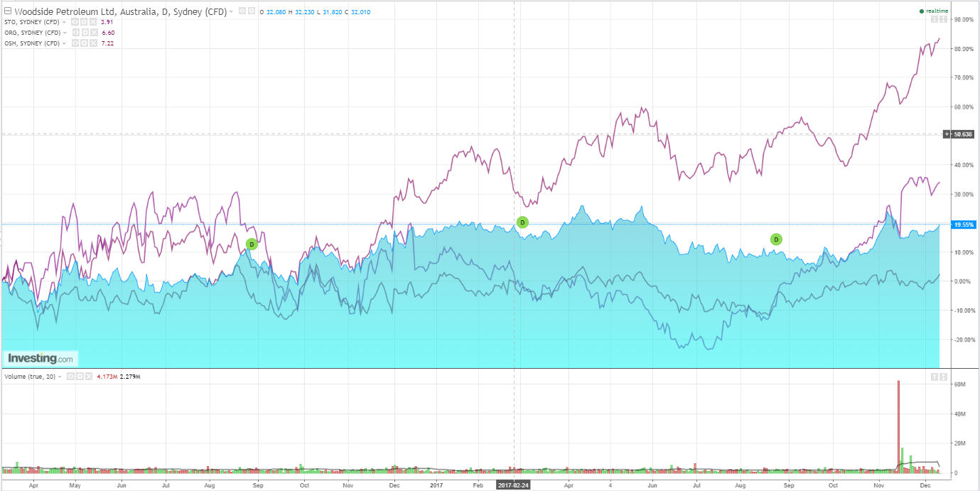980x491 pixels.
Task: Open settings gear for Woodside Petroleum series
Action: click(252, 11)
